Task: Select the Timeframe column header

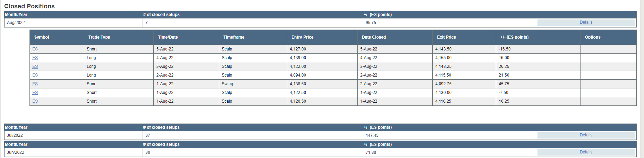Action: pyautogui.click(x=234, y=37)
